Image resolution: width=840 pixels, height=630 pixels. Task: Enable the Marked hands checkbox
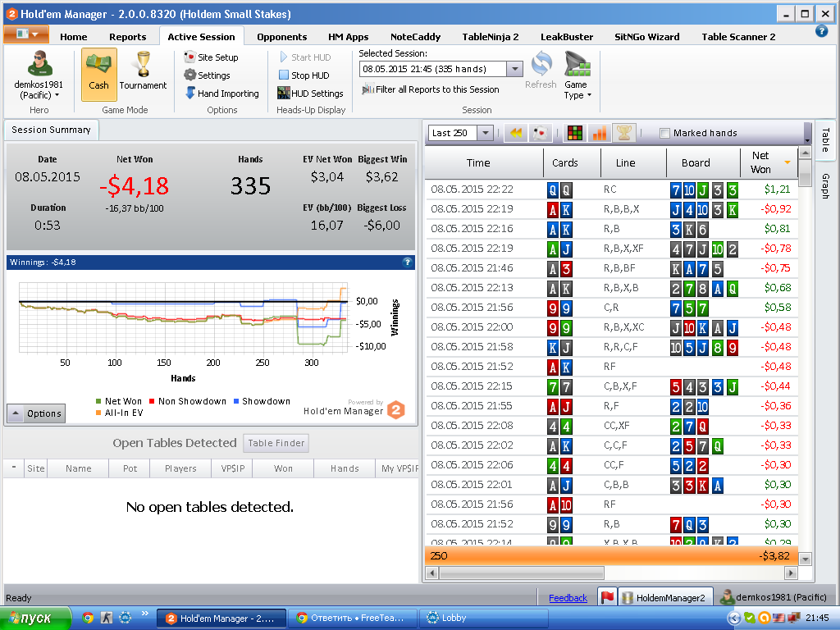coord(664,134)
